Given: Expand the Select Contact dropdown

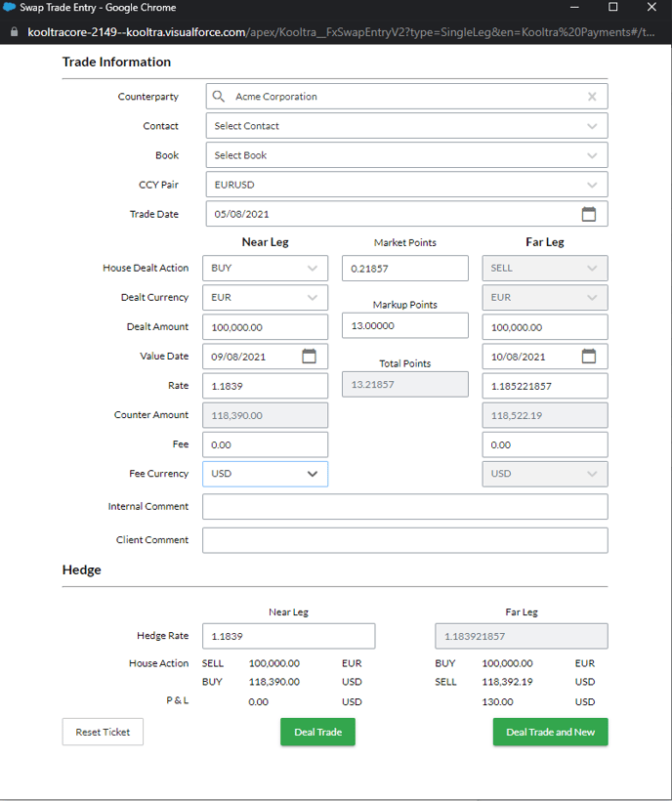Looking at the screenshot, I should 406,126.
